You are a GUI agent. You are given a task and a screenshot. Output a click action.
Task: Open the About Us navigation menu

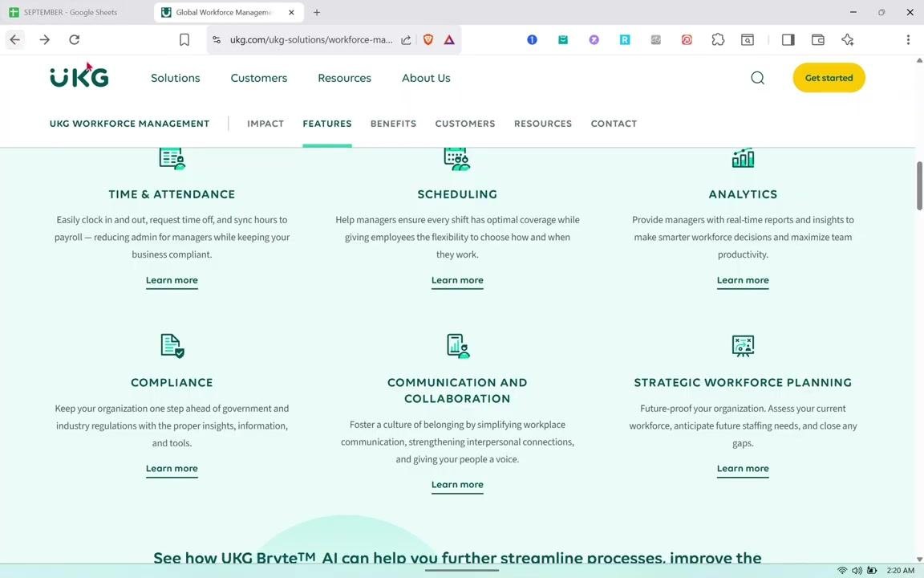tap(426, 78)
